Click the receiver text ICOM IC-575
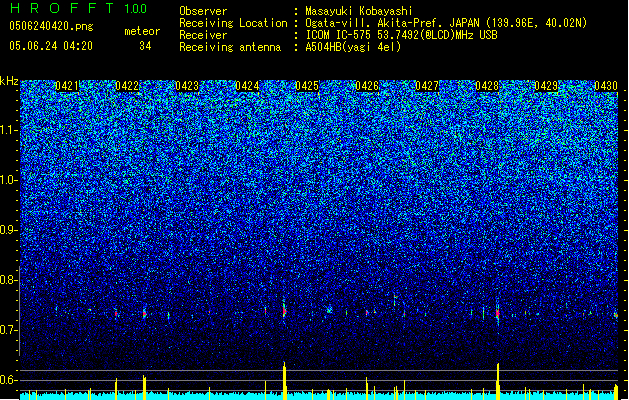The image size is (629, 400). (340, 35)
